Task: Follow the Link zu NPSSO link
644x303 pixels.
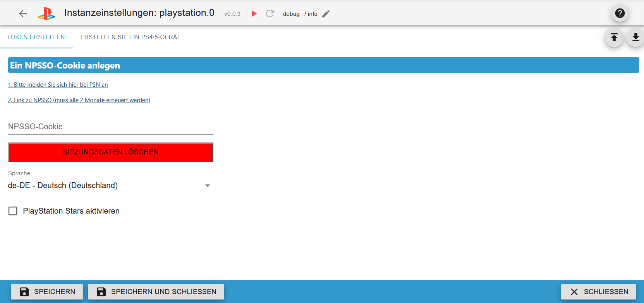Action: [x=79, y=100]
